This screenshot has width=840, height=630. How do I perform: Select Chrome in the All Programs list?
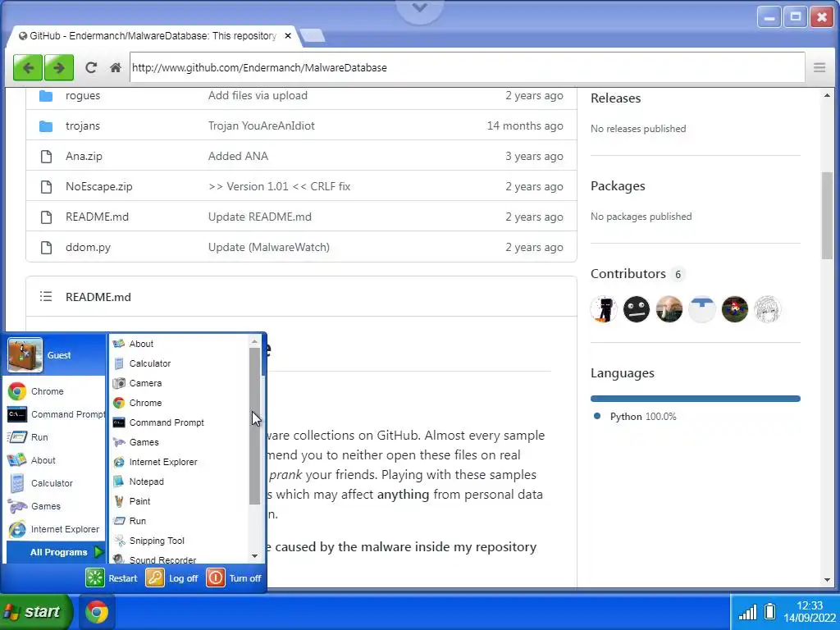pos(138,403)
